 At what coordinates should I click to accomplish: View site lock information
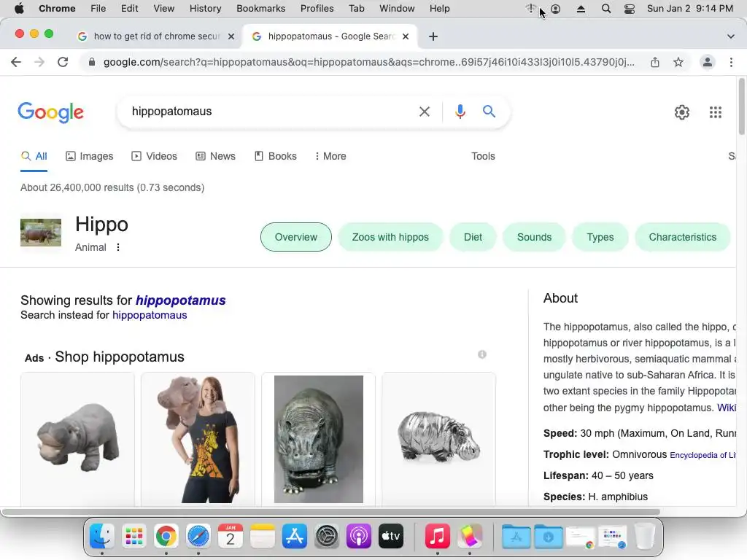click(x=92, y=62)
